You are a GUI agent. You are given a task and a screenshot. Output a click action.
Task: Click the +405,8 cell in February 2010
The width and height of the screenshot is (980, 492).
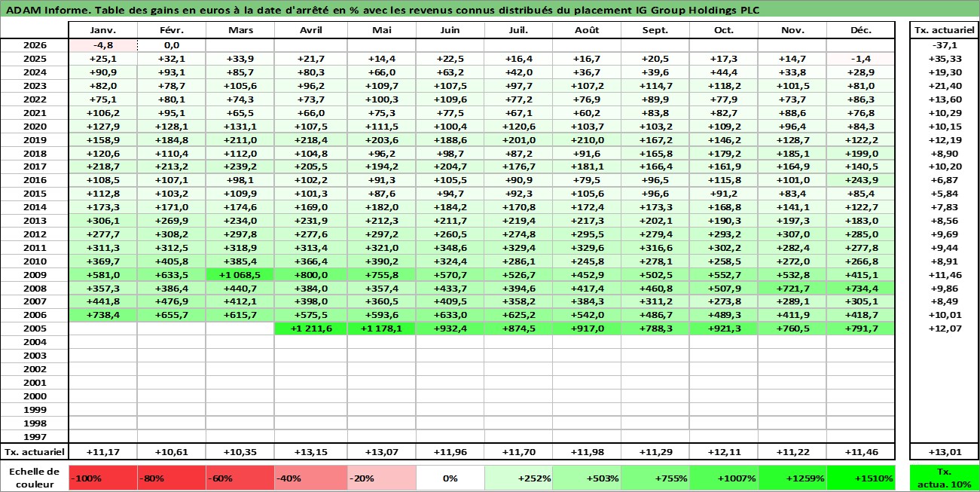[x=171, y=261]
